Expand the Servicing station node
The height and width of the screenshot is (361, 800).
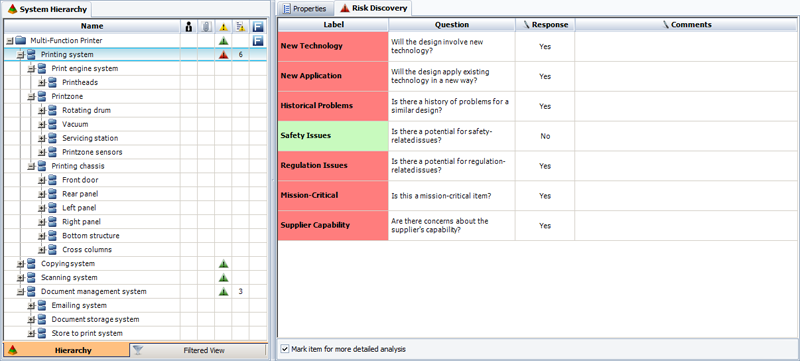point(42,138)
